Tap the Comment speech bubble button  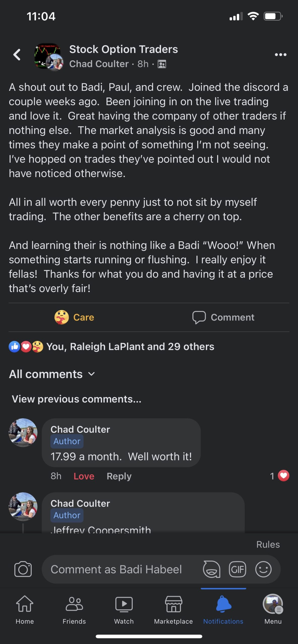[x=223, y=317]
